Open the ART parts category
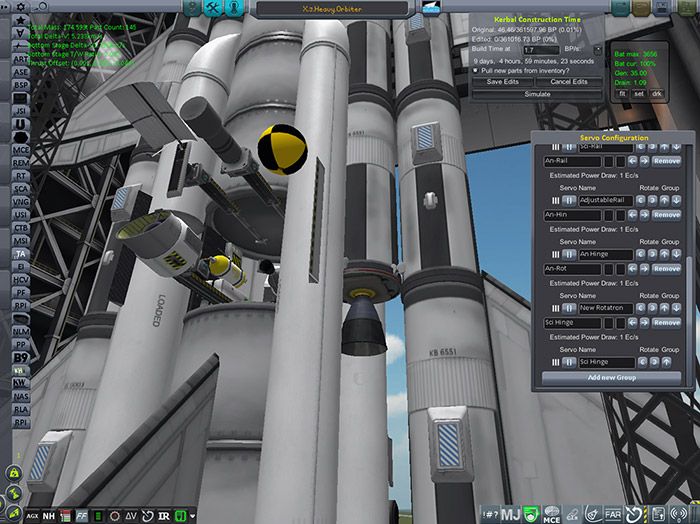This screenshot has height=524, width=700. [21, 59]
